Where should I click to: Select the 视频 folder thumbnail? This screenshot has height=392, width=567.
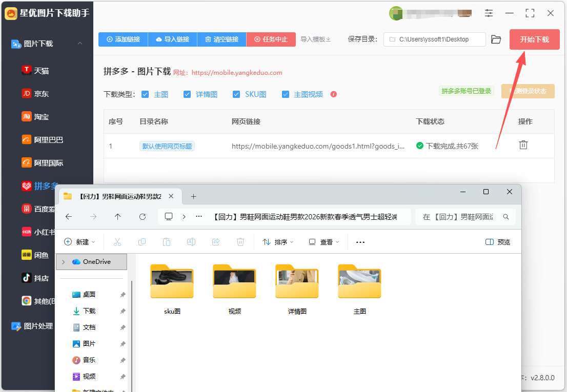pos(234,281)
